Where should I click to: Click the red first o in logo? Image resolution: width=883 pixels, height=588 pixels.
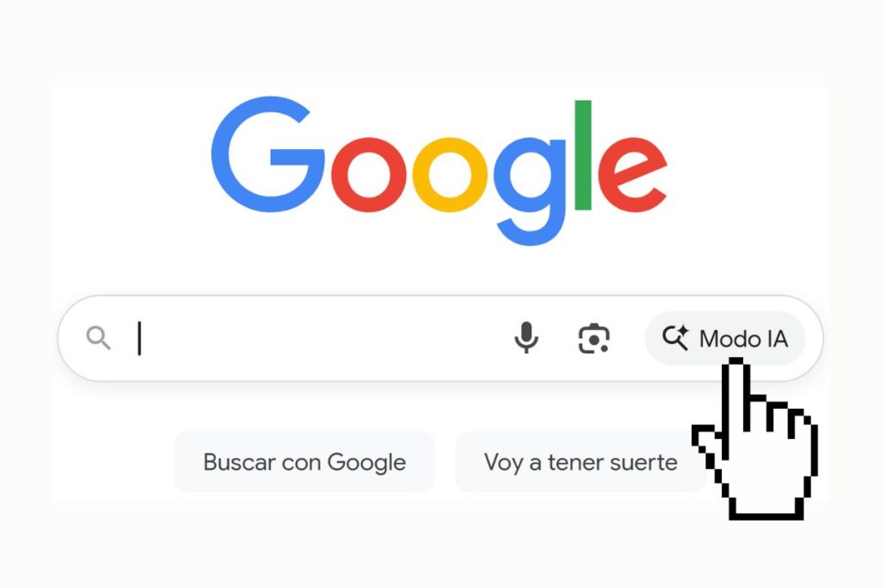(x=368, y=175)
